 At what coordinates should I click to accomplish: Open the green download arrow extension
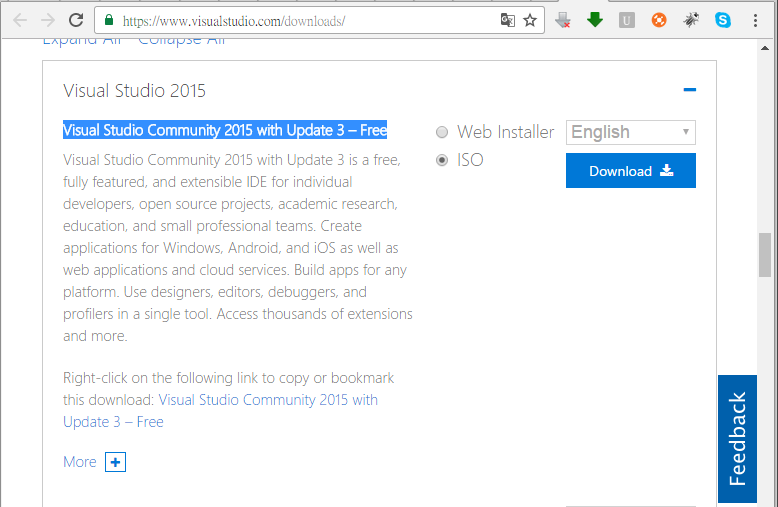pyautogui.click(x=594, y=20)
